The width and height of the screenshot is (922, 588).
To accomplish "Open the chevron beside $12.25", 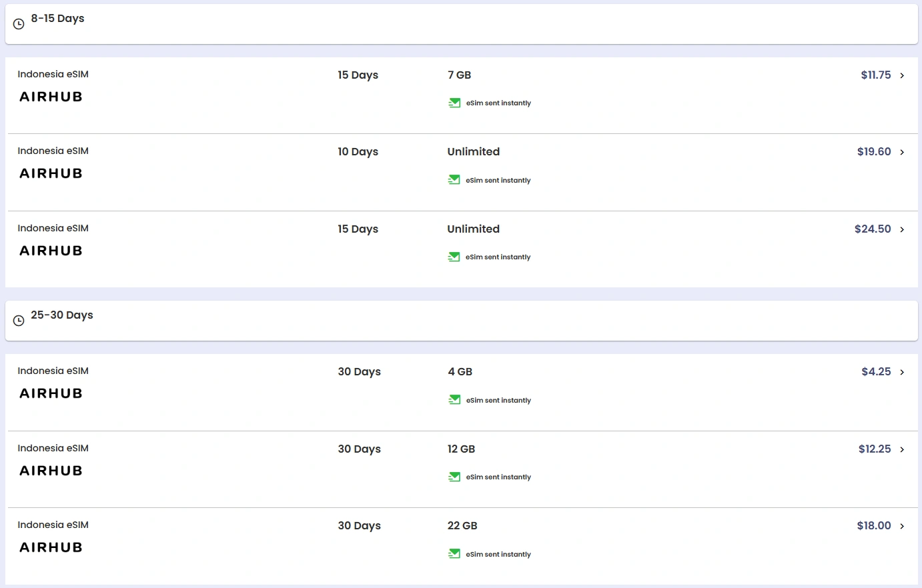I will pos(902,450).
